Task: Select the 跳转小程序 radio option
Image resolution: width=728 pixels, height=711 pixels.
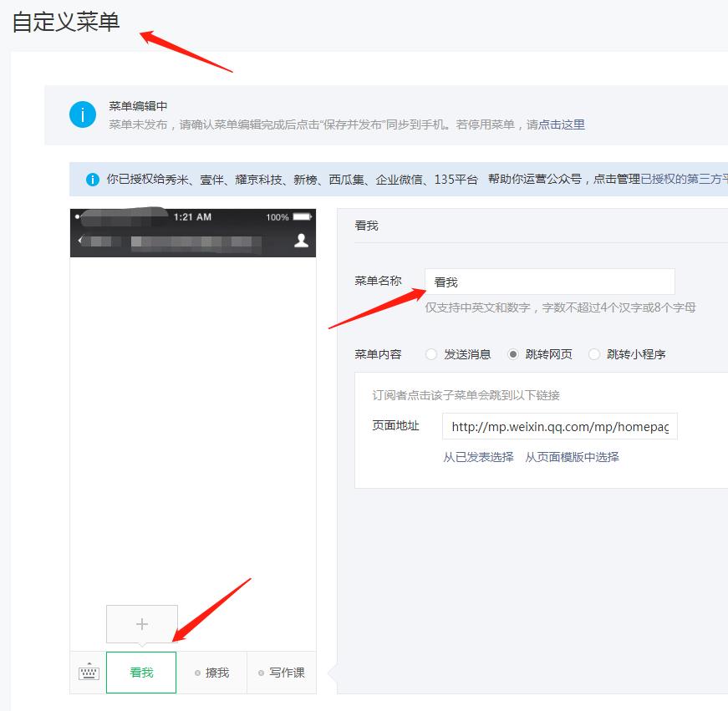Action: 594,353
